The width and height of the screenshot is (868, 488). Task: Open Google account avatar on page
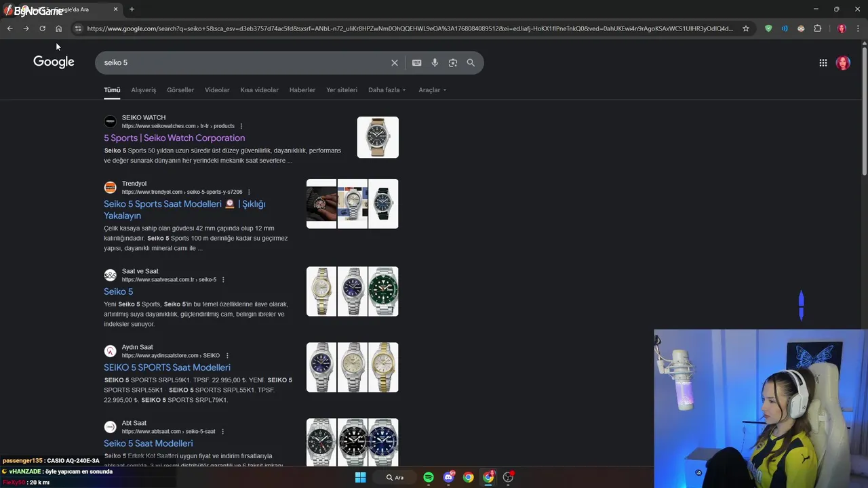pos(843,62)
